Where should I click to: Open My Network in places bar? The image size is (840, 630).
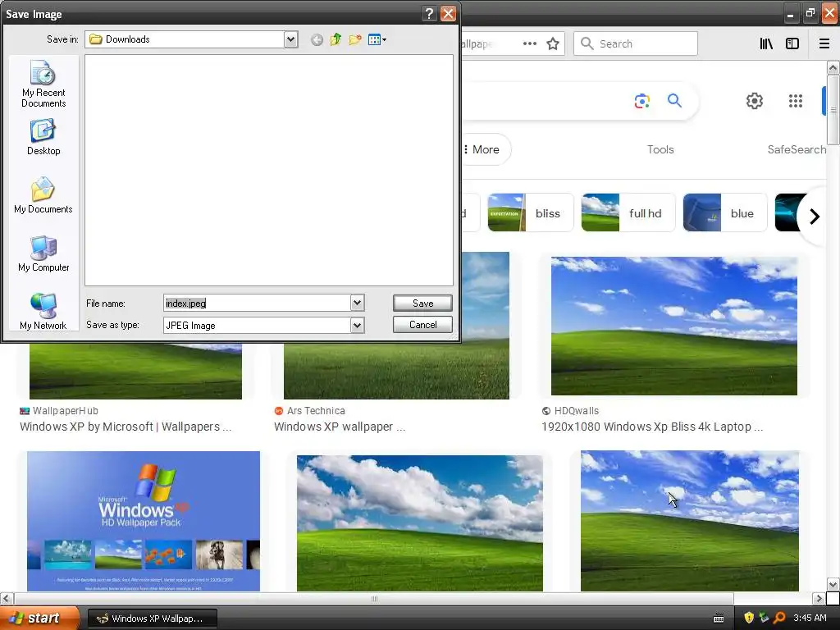pyautogui.click(x=43, y=312)
